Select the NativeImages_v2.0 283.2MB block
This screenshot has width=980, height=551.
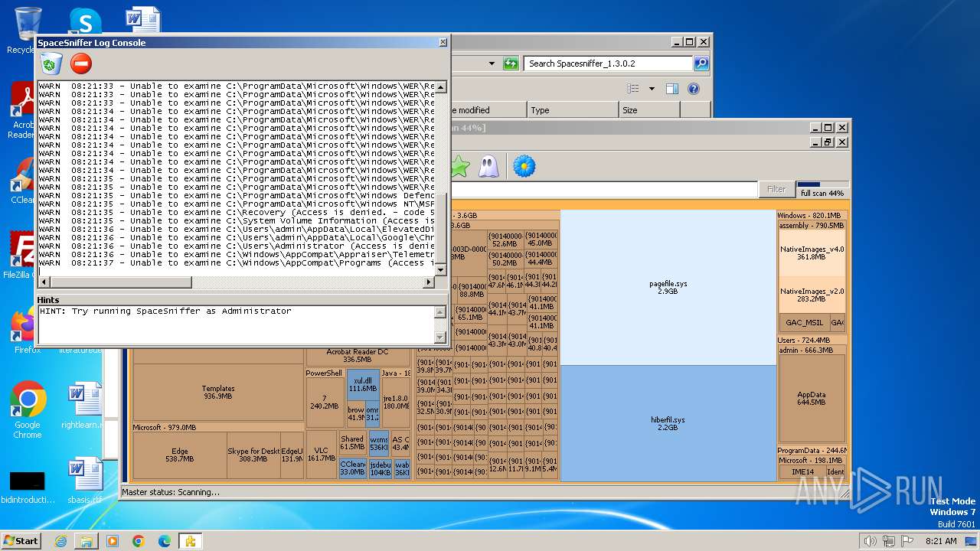[x=812, y=295]
